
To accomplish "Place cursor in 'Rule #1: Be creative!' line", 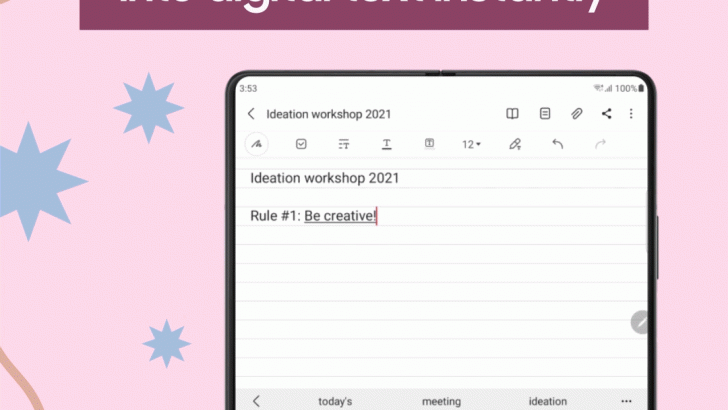I will click(313, 216).
